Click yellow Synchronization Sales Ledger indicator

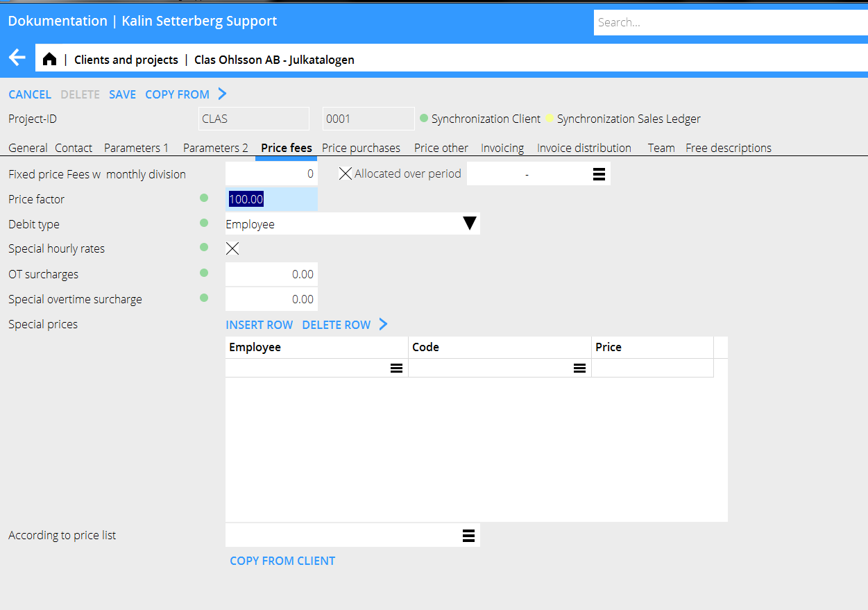[550, 118]
